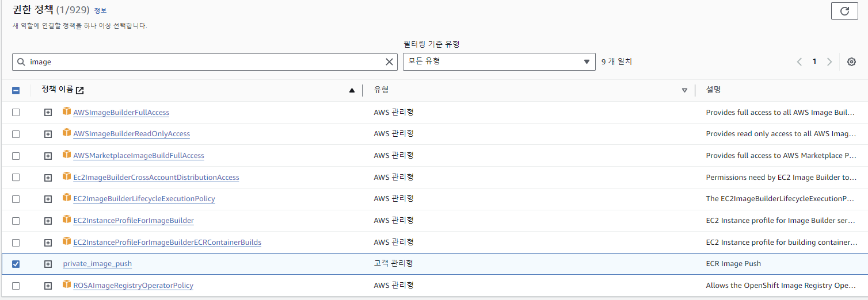Screen dimensions: 868x300
Task: Click the refresh policies button
Action: coord(844,11)
